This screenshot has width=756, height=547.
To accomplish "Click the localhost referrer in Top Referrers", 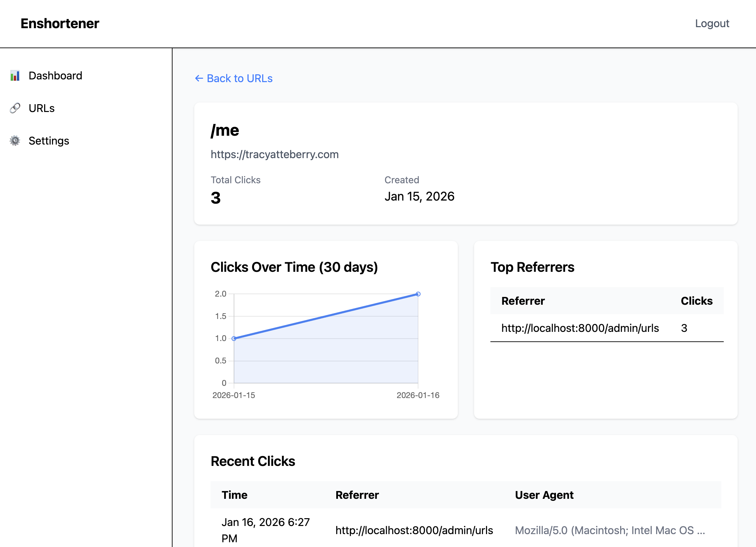I will tap(580, 328).
